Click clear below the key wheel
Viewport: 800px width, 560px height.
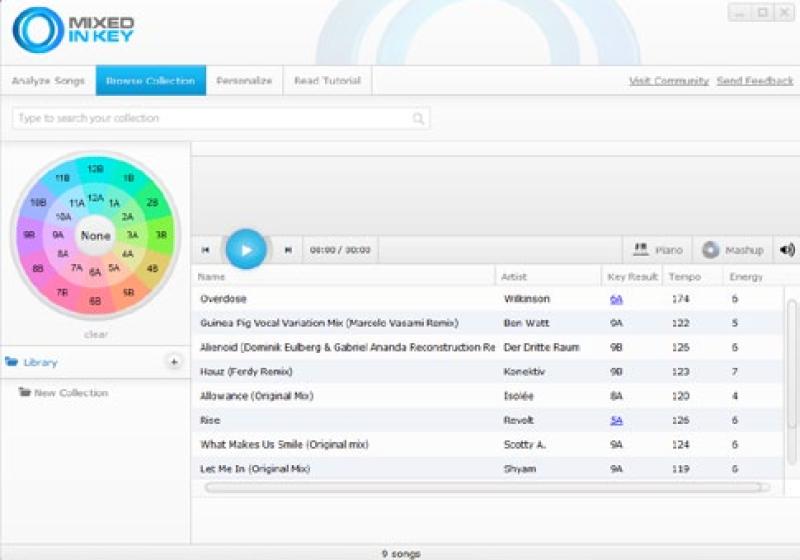pyautogui.click(x=96, y=334)
